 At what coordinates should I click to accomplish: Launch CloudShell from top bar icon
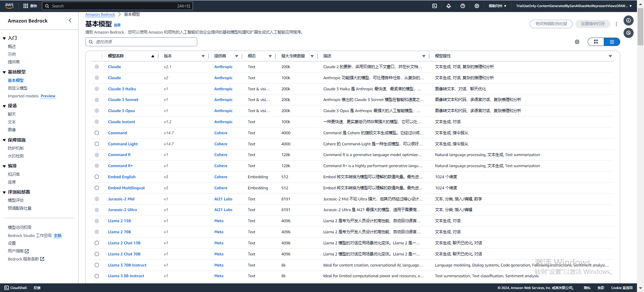click(434, 6)
